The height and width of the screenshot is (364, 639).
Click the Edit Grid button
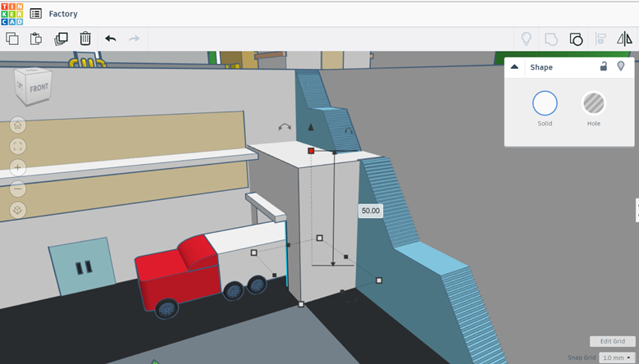click(x=613, y=341)
